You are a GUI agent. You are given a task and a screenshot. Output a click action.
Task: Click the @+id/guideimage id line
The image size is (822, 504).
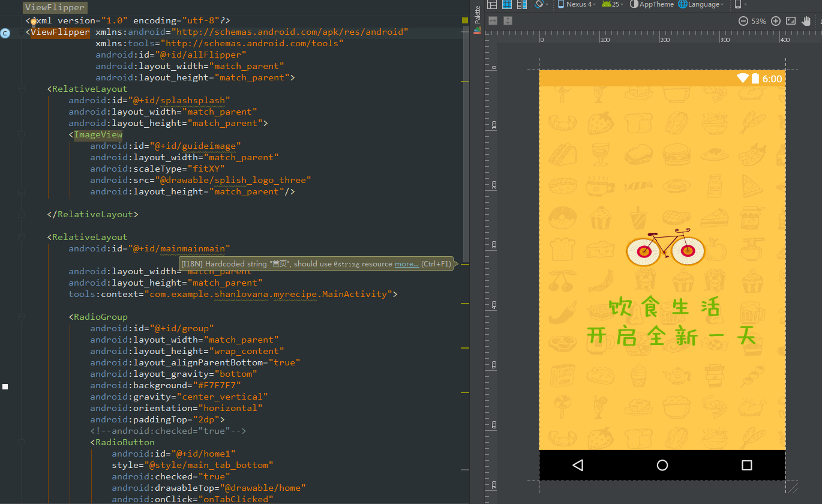(166, 146)
